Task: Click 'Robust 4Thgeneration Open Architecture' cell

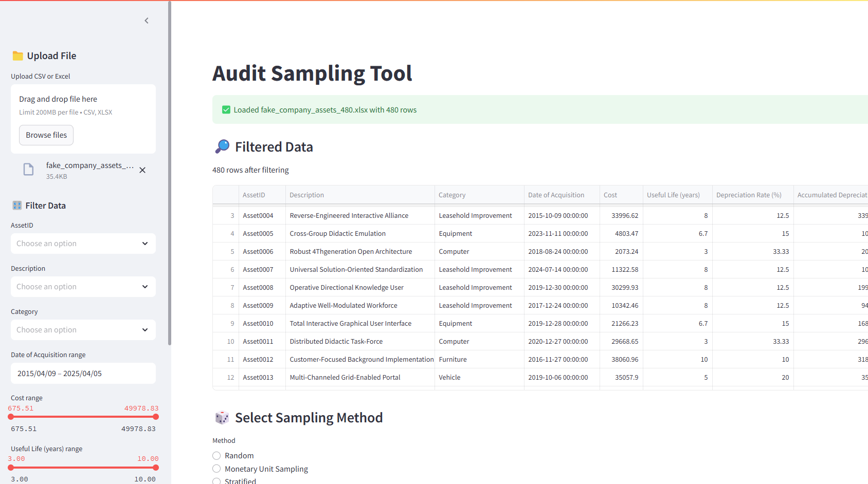Action: 360,251
